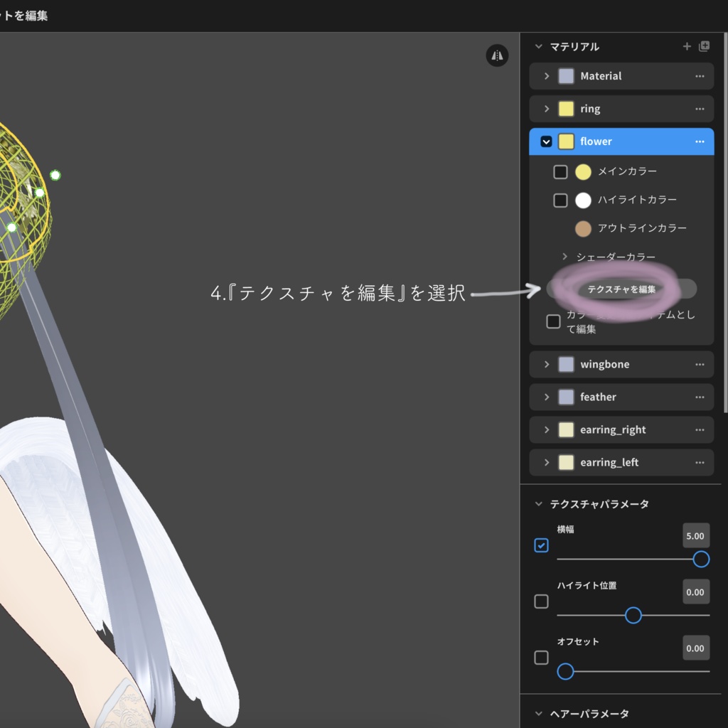Disable the 横幅 parameter checkbox

541,545
